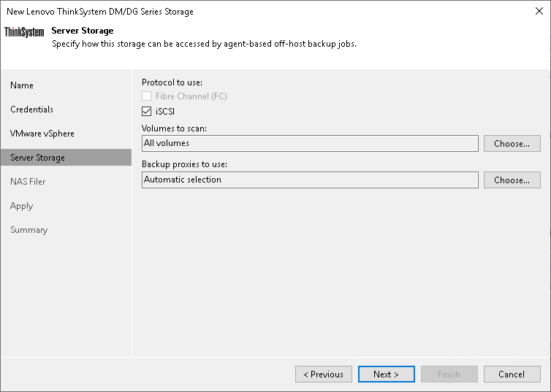Click the Next button

coord(387,374)
